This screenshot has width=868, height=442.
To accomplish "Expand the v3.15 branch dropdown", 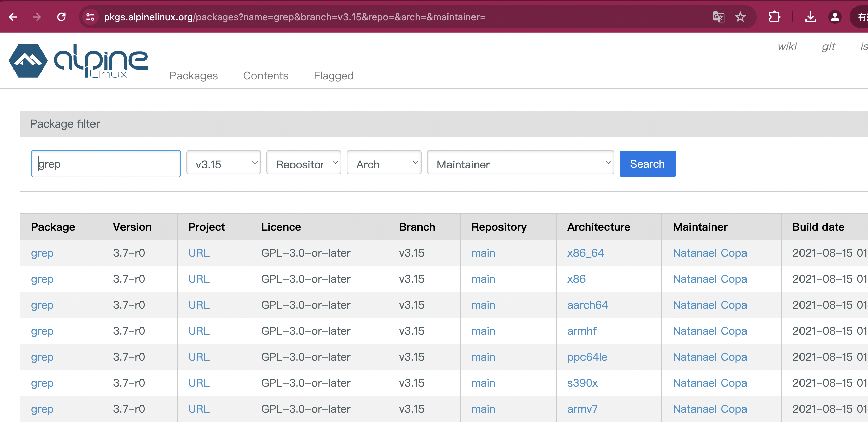I will 223,162.
